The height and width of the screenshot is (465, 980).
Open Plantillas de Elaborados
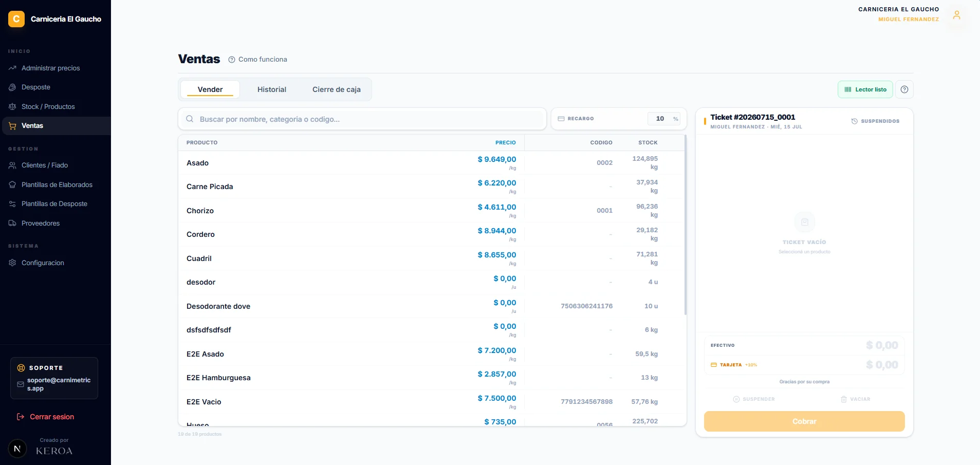click(57, 184)
